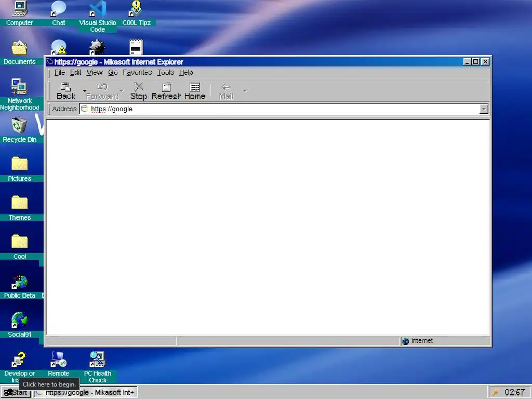Select the COOL Tipz desktop shortcut
Image resolution: width=532 pixels, height=399 pixels.
pyautogui.click(x=136, y=14)
